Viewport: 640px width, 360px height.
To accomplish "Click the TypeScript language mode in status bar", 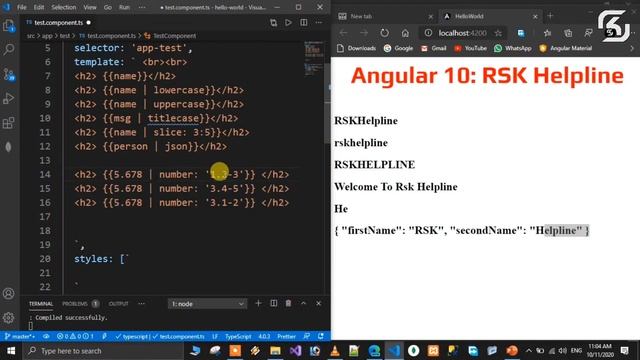I will (238, 336).
